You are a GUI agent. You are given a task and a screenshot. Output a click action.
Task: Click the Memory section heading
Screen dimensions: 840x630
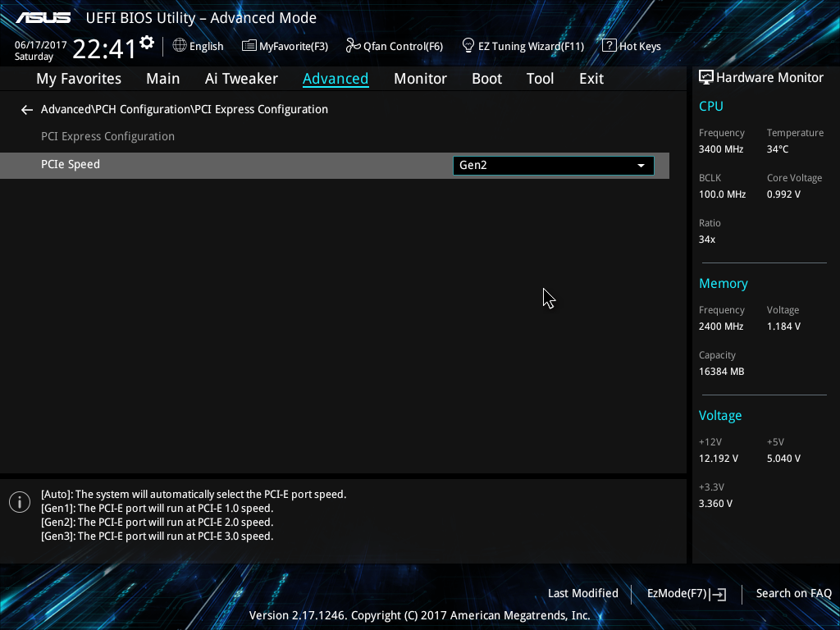tap(724, 283)
